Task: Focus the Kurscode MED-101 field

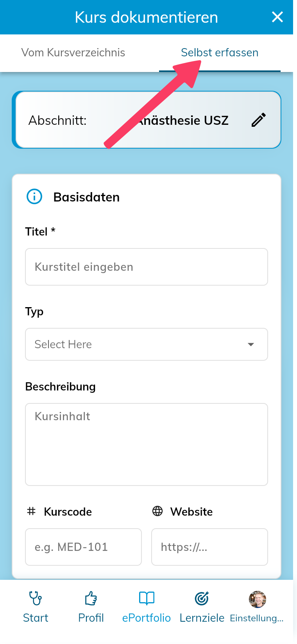Action: (x=83, y=547)
